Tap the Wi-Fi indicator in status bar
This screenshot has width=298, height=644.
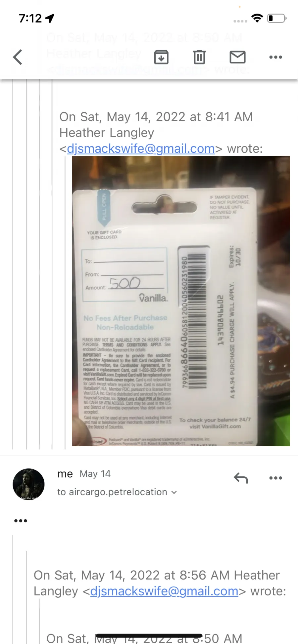(257, 18)
